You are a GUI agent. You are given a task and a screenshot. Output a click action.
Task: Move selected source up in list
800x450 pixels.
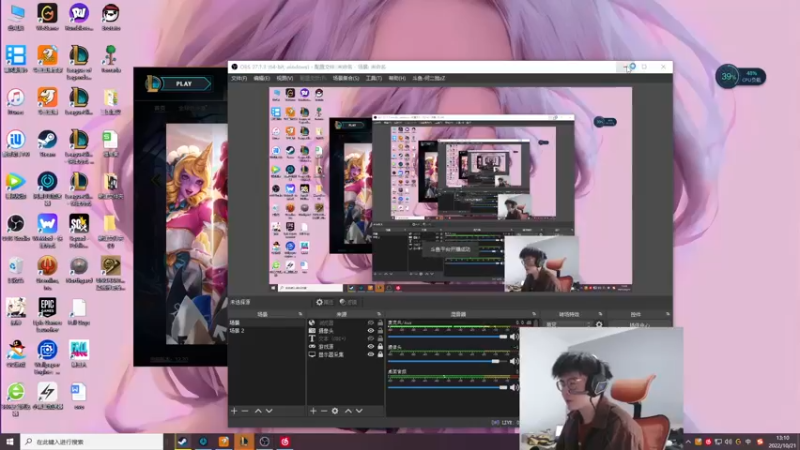[x=348, y=411]
